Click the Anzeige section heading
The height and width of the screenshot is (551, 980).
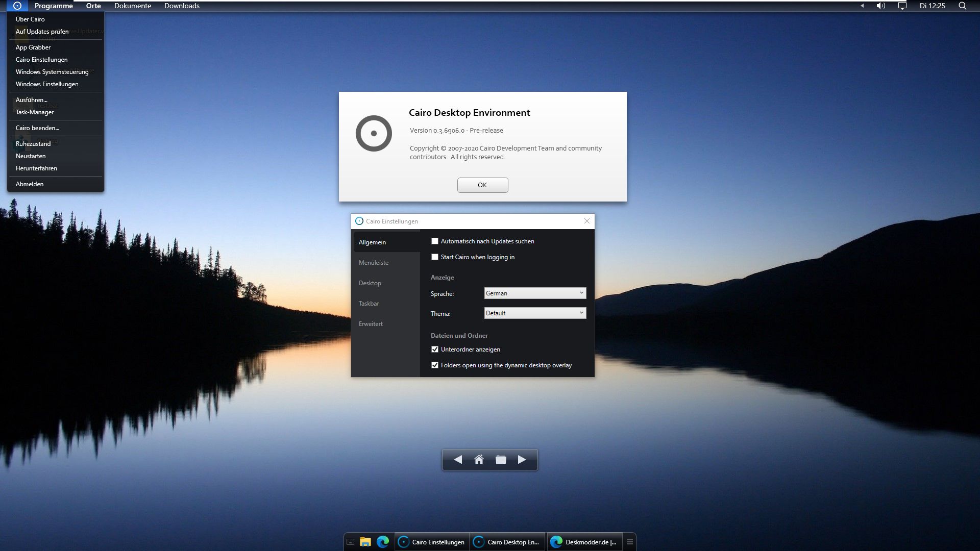(442, 277)
